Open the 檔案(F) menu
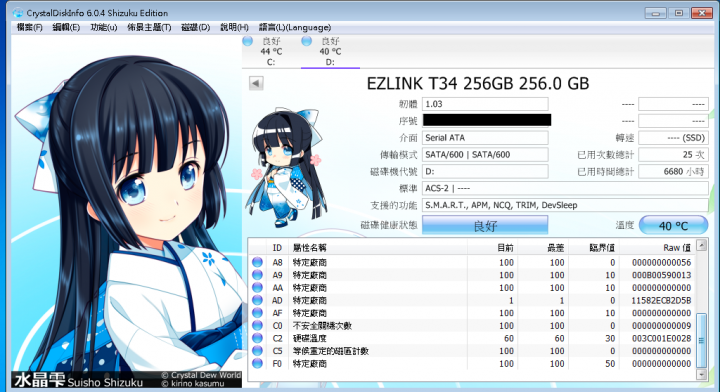 (29, 28)
